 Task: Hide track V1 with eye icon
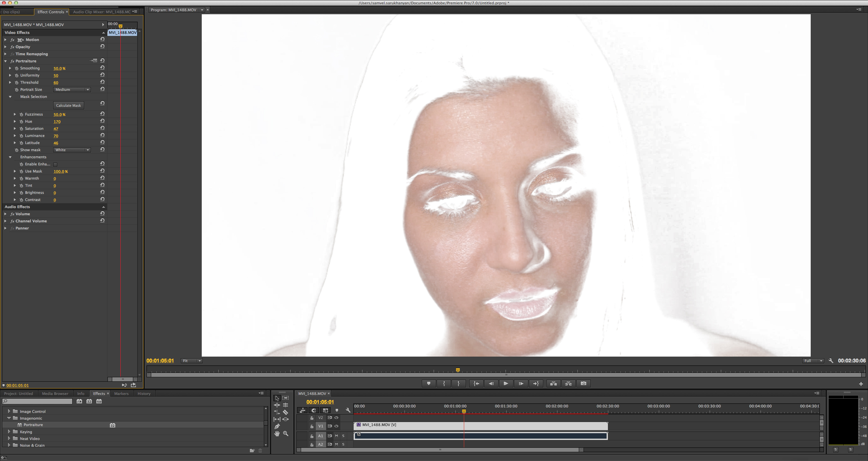coord(336,426)
